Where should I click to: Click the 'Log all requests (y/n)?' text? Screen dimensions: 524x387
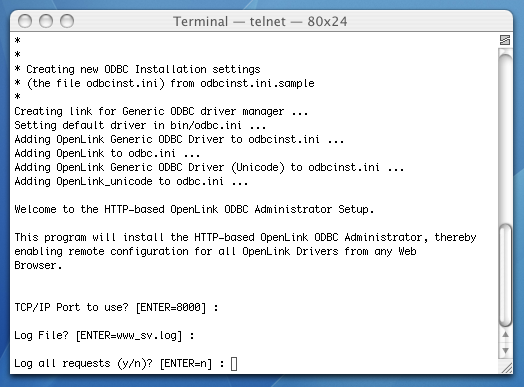83,363
